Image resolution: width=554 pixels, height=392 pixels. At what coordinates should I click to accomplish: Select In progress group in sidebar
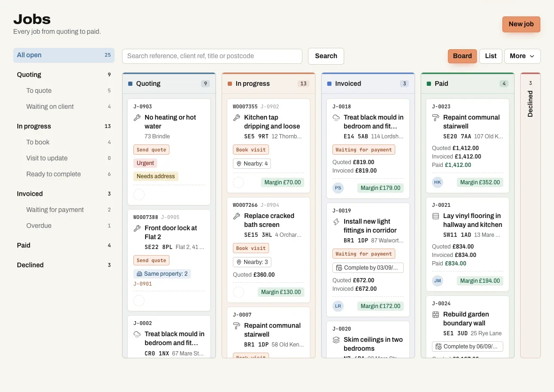pos(64,126)
